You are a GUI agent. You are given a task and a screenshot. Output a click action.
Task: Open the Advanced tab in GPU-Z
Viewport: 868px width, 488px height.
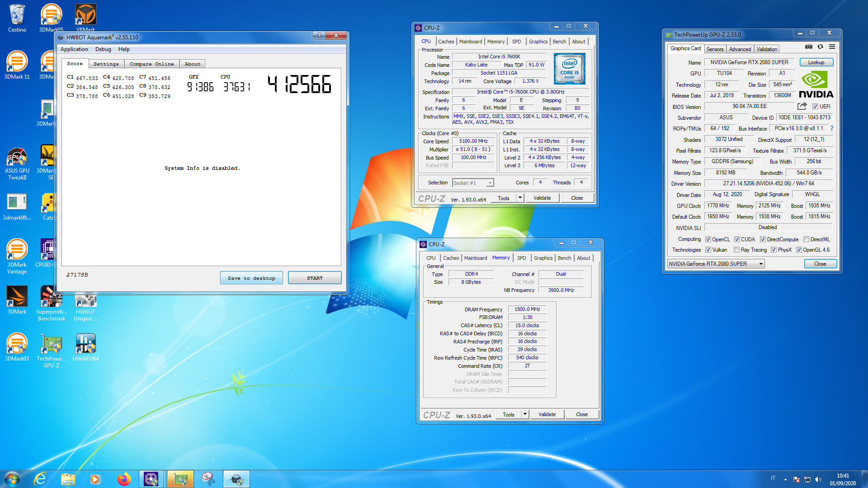tap(740, 49)
